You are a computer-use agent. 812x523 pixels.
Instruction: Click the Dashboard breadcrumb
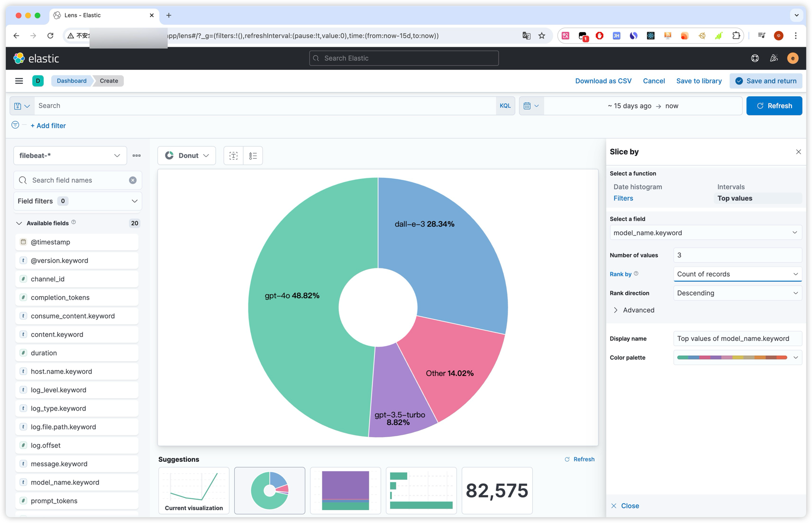(x=72, y=81)
